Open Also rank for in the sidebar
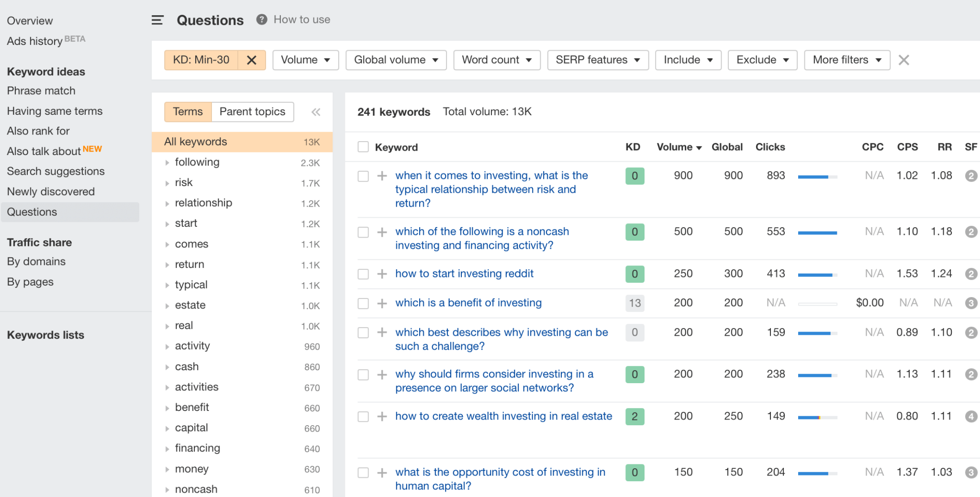The height and width of the screenshot is (497, 980). pyautogui.click(x=38, y=131)
